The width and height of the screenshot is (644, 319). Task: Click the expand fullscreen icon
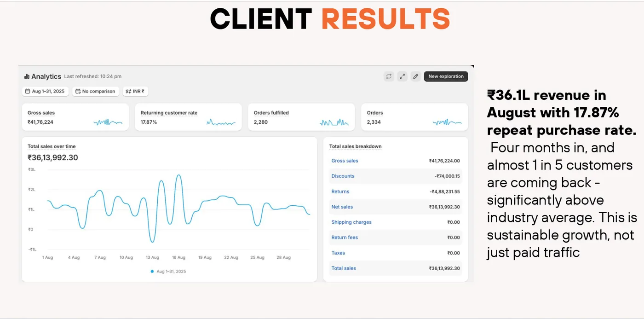tap(402, 76)
